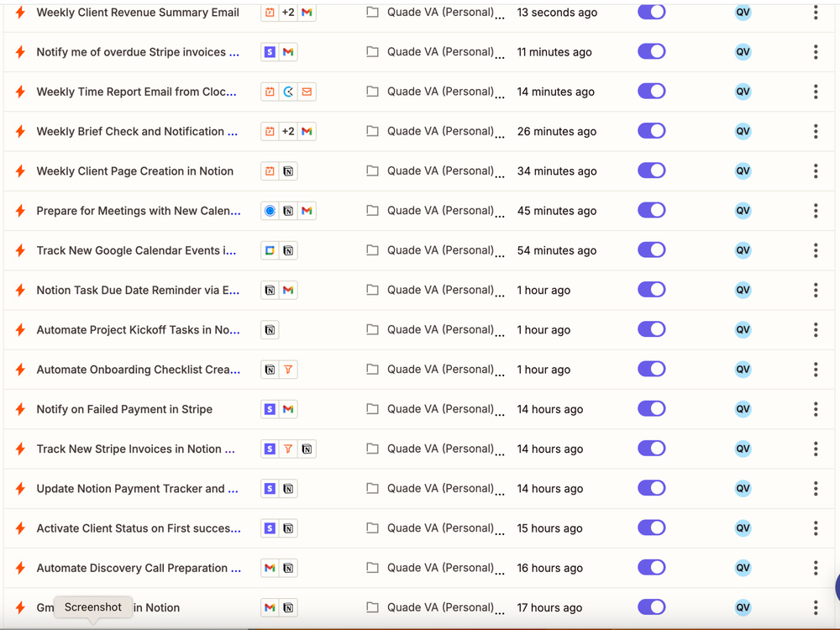Screen dimensions: 840x630
Task: Show options for Notion Task Due Date Reminder
Action: (x=816, y=290)
